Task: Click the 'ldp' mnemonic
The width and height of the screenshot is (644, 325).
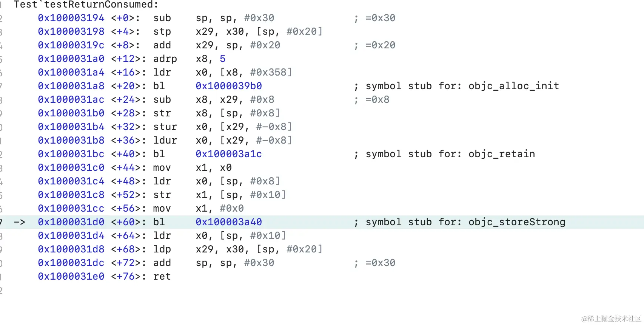Action: click(x=162, y=249)
